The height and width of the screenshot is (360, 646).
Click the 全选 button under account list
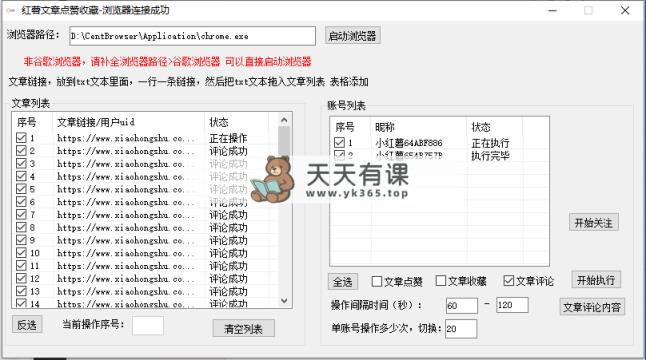click(x=343, y=282)
